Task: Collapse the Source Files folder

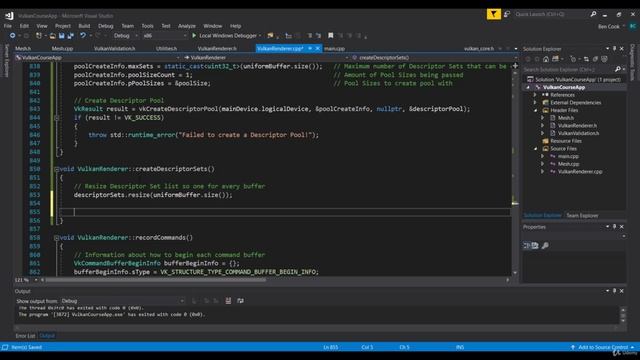Action: 535,149
